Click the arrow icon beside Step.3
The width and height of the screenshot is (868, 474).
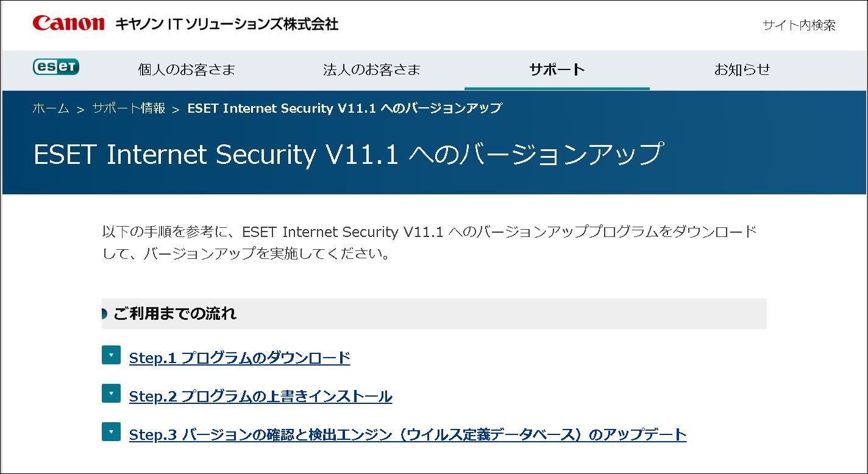tap(111, 431)
